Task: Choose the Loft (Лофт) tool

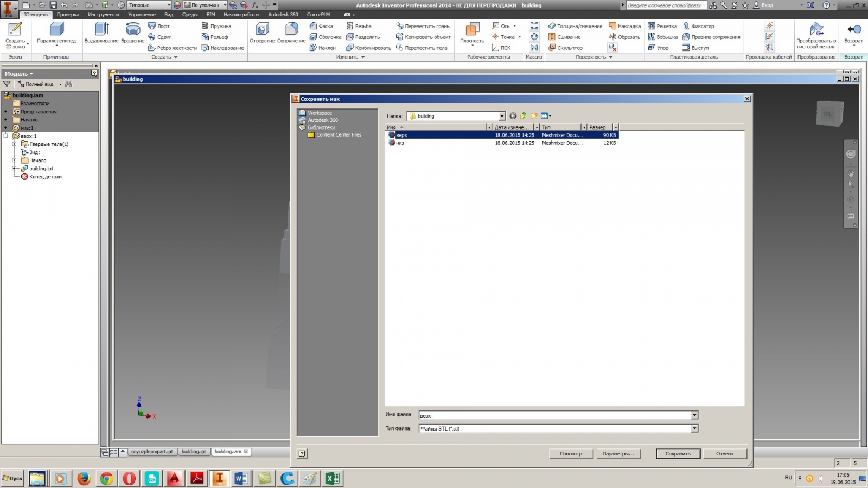Action: 159,26
